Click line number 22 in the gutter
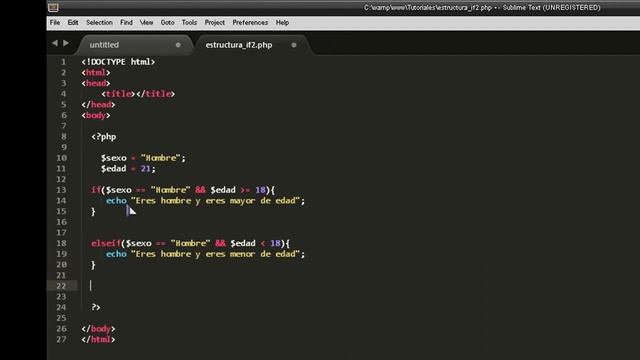The image size is (640, 360). click(x=61, y=286)
